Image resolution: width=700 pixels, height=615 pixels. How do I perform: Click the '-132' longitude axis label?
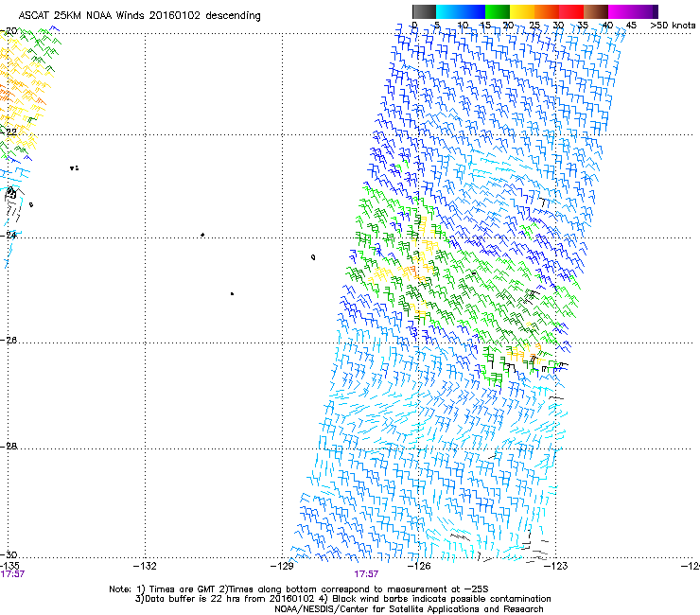[x=145, y=566]
